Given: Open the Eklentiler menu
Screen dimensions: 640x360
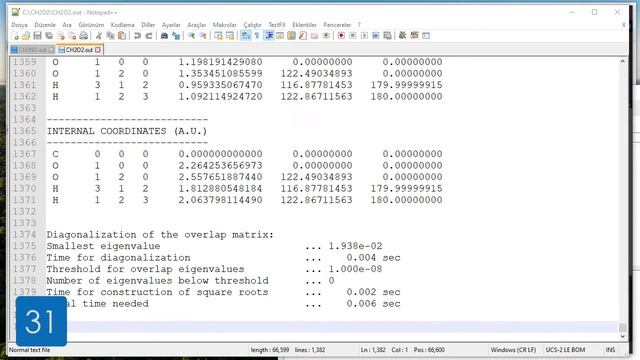Looking at the screenshot, I should coord(304,25).
